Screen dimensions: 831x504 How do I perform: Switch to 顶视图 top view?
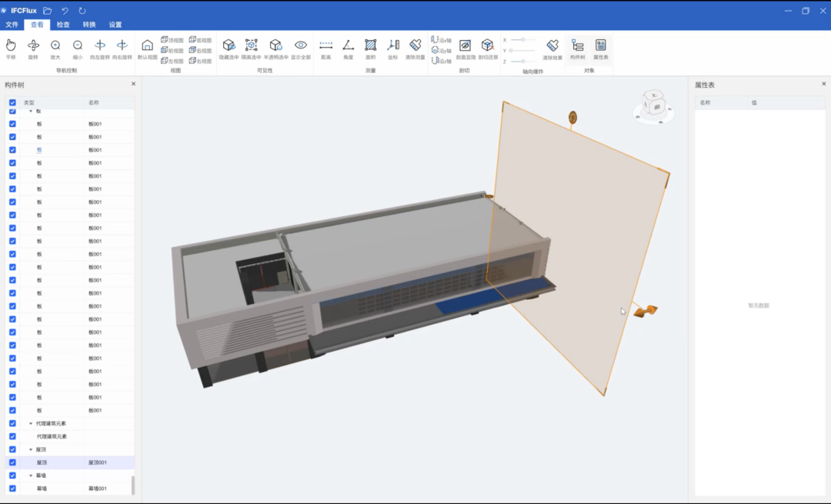click(172, 40)
